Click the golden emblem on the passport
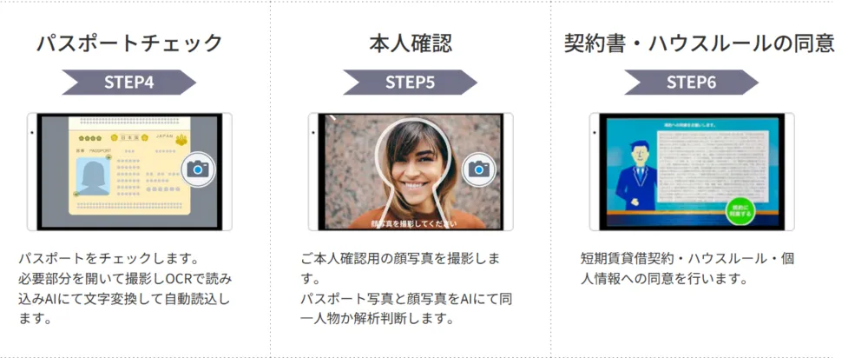 pos(181,140)
